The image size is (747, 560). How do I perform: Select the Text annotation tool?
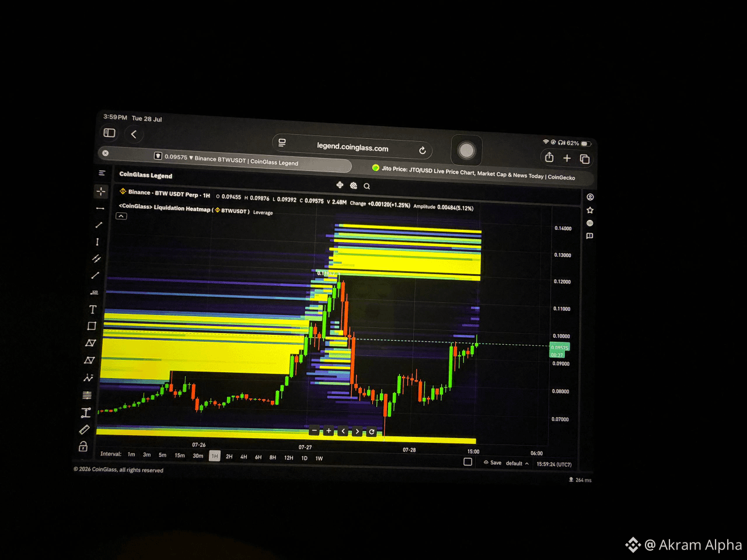click(x=93, y=309)
